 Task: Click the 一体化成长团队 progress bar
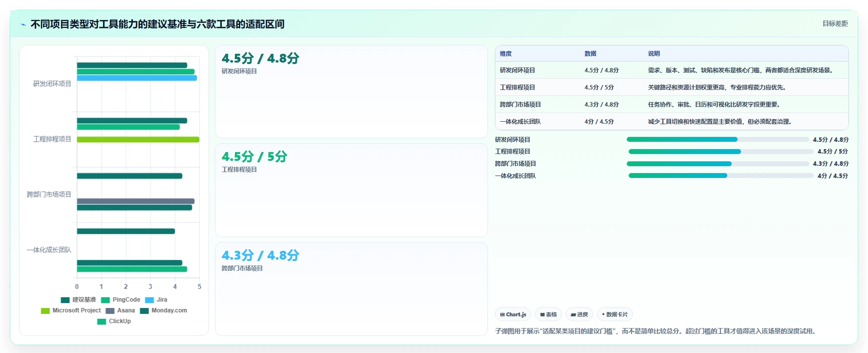[x=721, y=176]
